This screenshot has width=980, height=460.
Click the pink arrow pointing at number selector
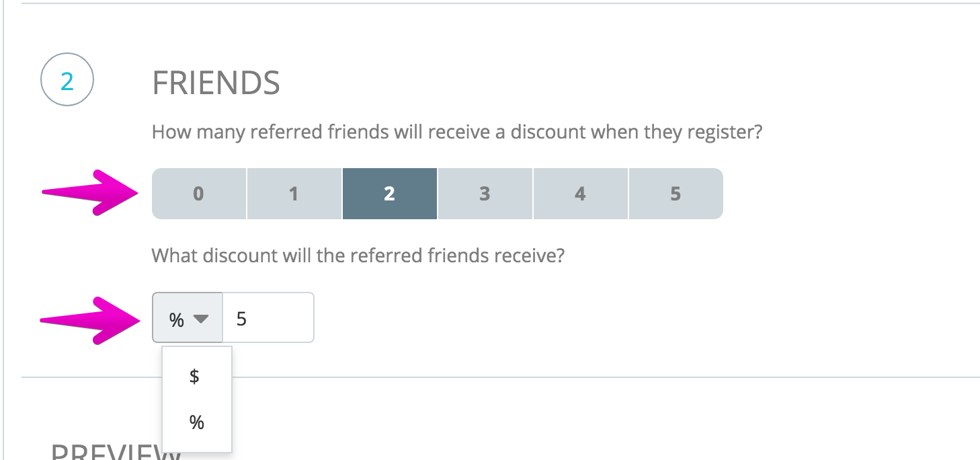(91, 192)
